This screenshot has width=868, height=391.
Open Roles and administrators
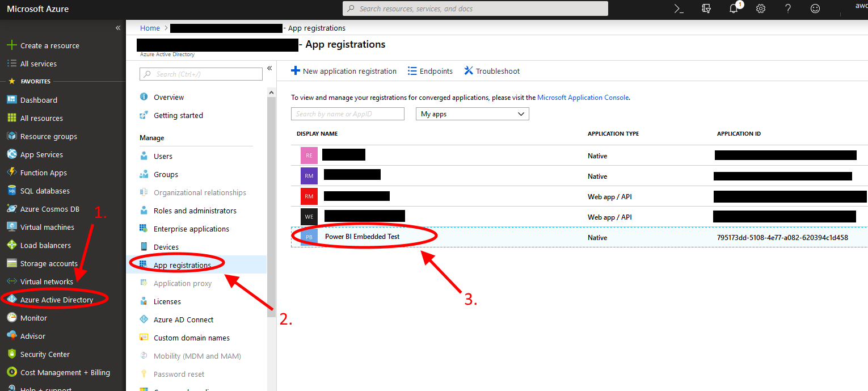click(196, 211)
